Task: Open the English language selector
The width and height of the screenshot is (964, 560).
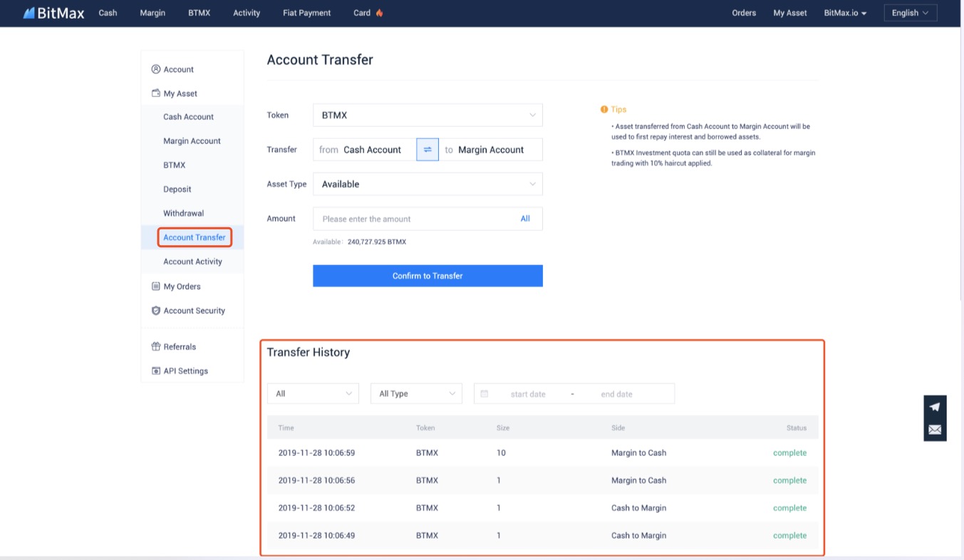Action: [x=910, y=13]
